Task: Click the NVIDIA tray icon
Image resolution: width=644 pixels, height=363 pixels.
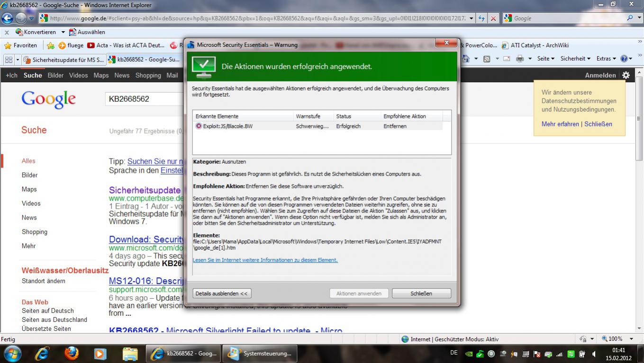Action: (x=469, y=354)
